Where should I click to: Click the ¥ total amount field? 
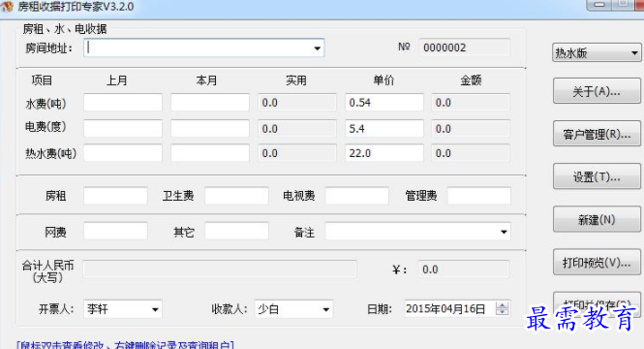click(464, 270)
